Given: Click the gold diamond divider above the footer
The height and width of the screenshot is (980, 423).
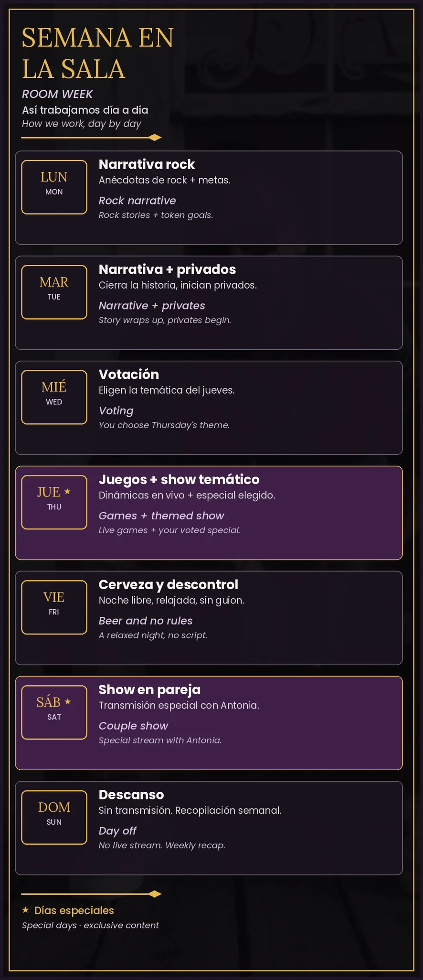Looking at the screenshot, I should [92, 894].
